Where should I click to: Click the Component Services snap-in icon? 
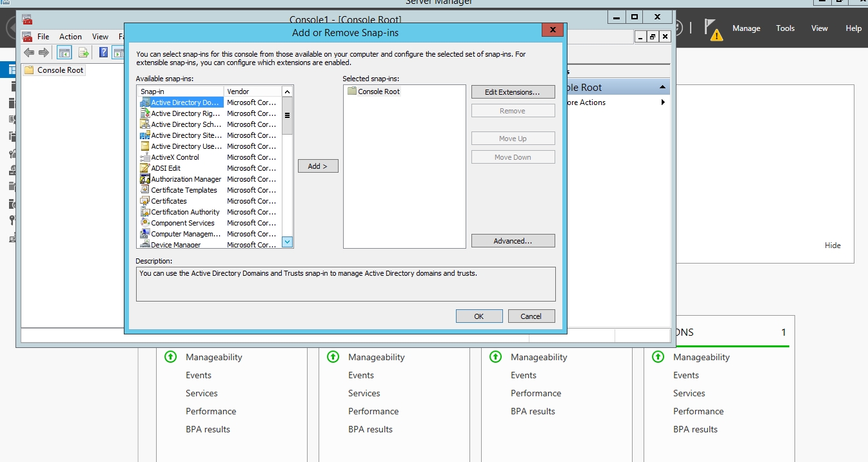(145, 223)
